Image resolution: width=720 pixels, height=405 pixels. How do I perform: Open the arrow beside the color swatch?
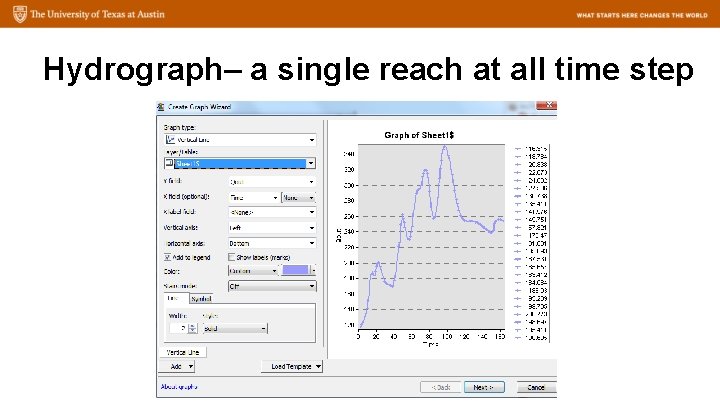point(313,270)
